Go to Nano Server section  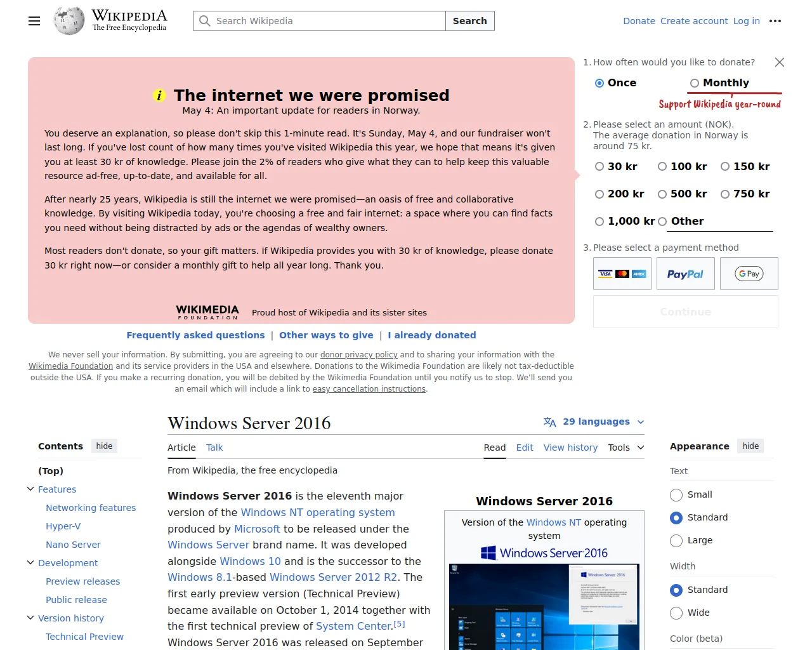point(73,545)
